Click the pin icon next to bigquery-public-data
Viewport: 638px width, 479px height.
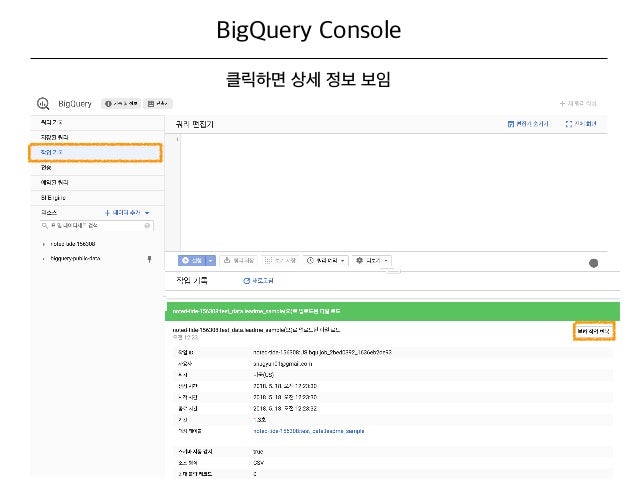(x=149, y=259)
